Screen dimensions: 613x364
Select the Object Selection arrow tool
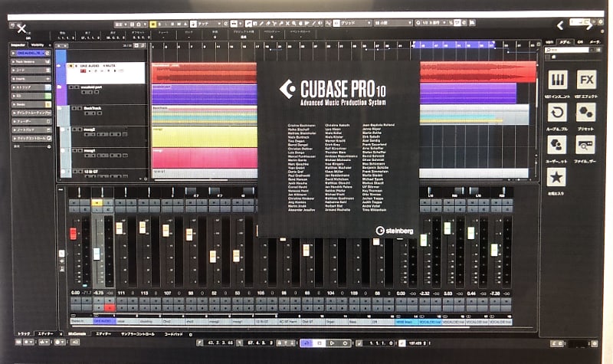click(247, 24)
